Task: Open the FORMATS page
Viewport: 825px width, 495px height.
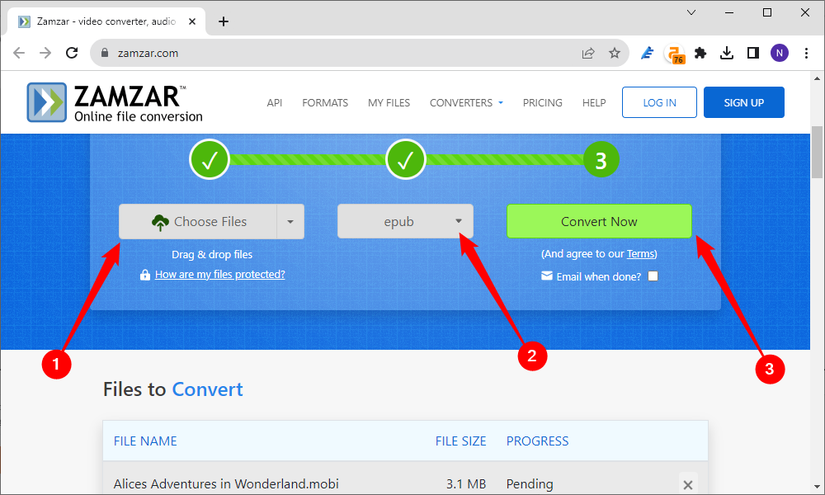Action: pyautogui.click(x=325, y=103)
